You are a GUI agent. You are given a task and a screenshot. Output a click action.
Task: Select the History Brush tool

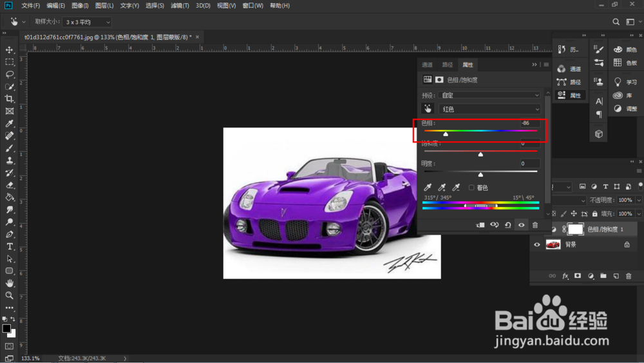click(x=9, y=173)
